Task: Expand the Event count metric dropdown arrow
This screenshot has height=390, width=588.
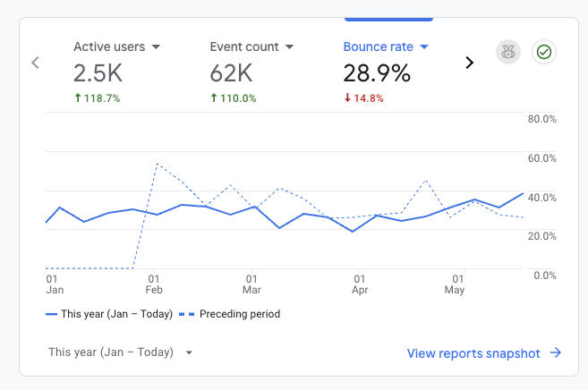Action: 289,47
